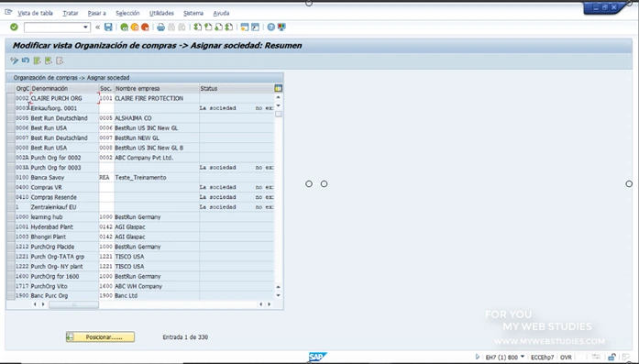Open the EH7 (1) 800 system dropdown
Viewport: 639px width, 364px height.
[x=523, y=357]
